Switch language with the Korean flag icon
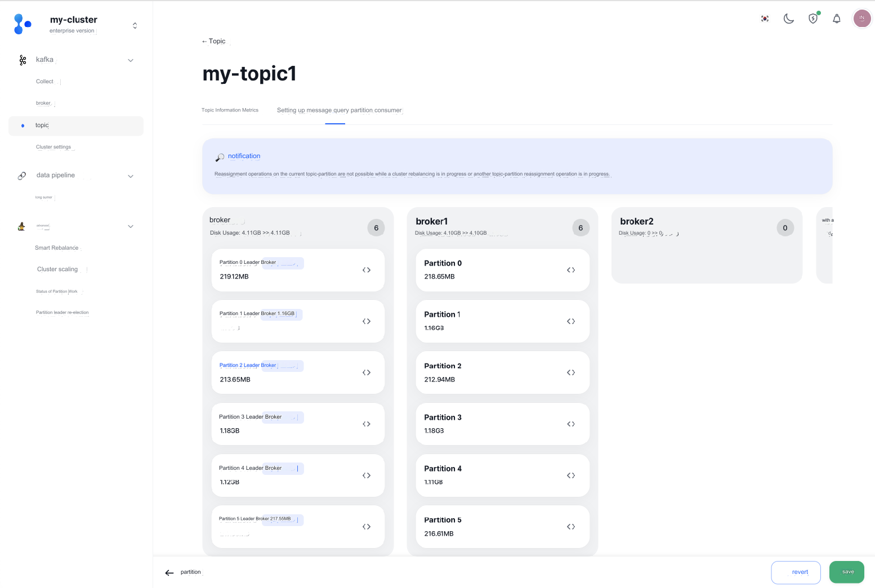875x588 pixels. pos(765,19)
